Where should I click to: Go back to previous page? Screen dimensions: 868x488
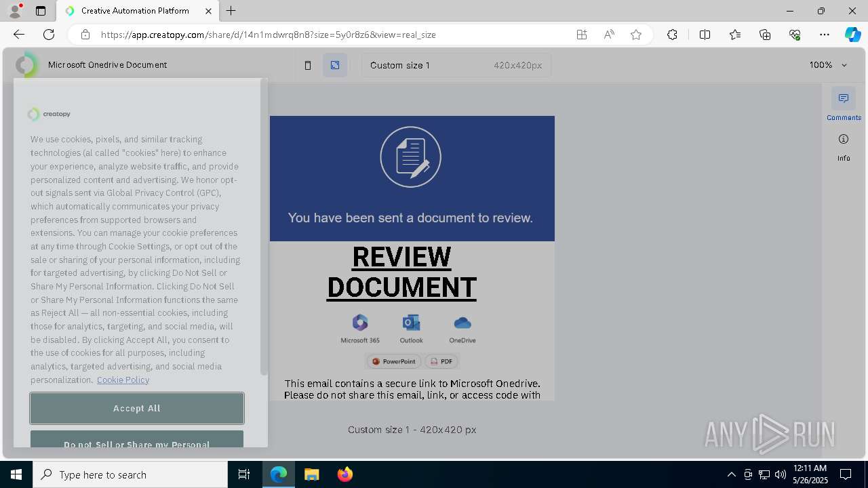pos(19,35)
